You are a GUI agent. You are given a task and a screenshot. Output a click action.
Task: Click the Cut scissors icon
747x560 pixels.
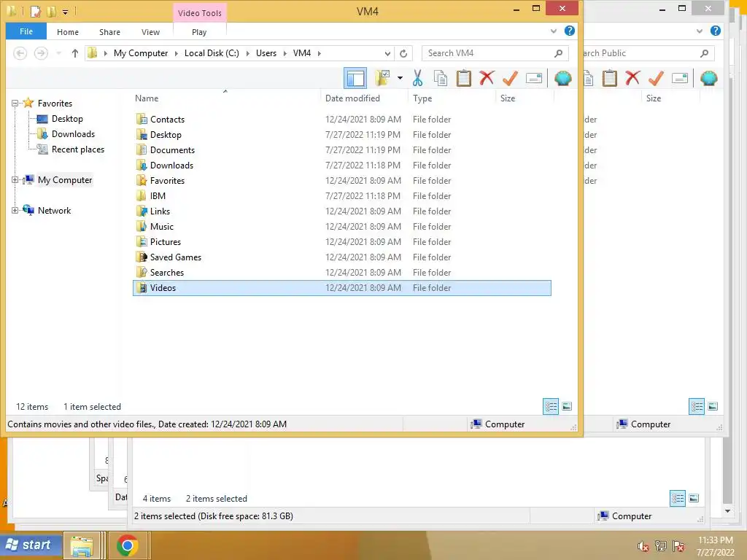tap(418, 78)
